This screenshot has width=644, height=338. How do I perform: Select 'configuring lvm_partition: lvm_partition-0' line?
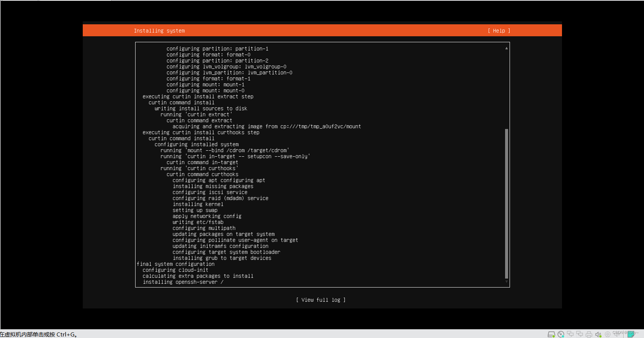[229, 73]
